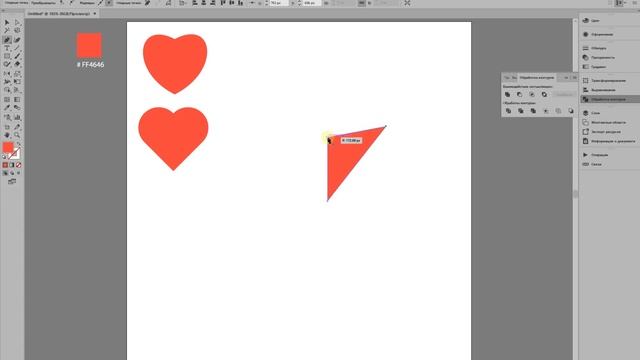The height and width of the screenshot is (360, 640).
Task: Click Trim pathfinder icon
Action: click(521, 111)
